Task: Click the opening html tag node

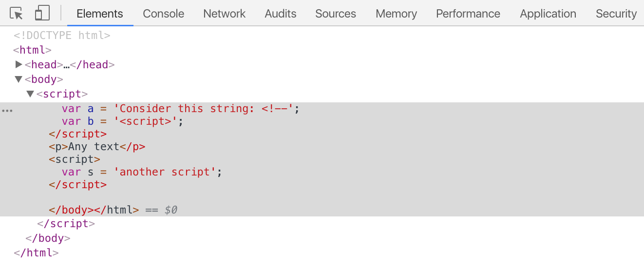Action: [x=32, y=50]
